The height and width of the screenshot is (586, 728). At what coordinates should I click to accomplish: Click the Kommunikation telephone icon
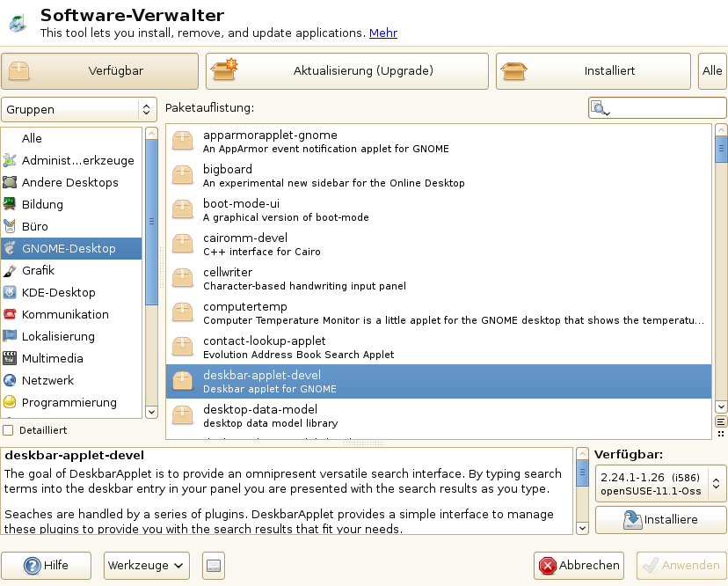(x=10, y=314)
